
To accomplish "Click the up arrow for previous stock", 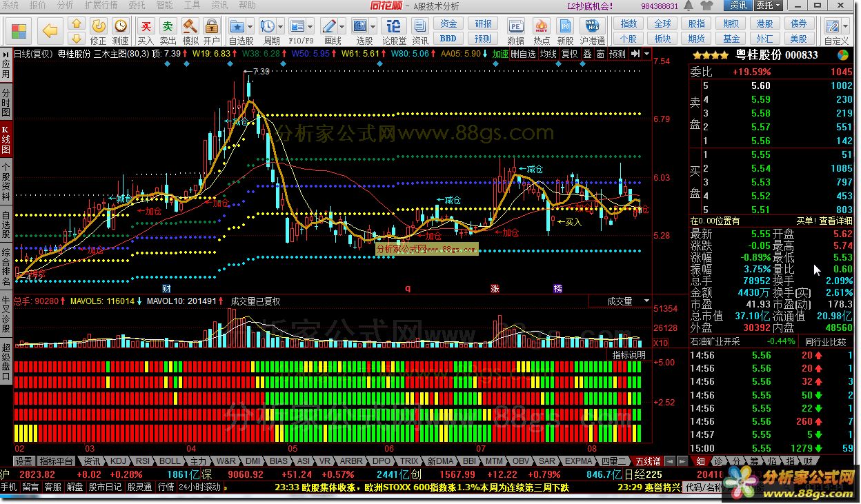I will pos(76,25).
